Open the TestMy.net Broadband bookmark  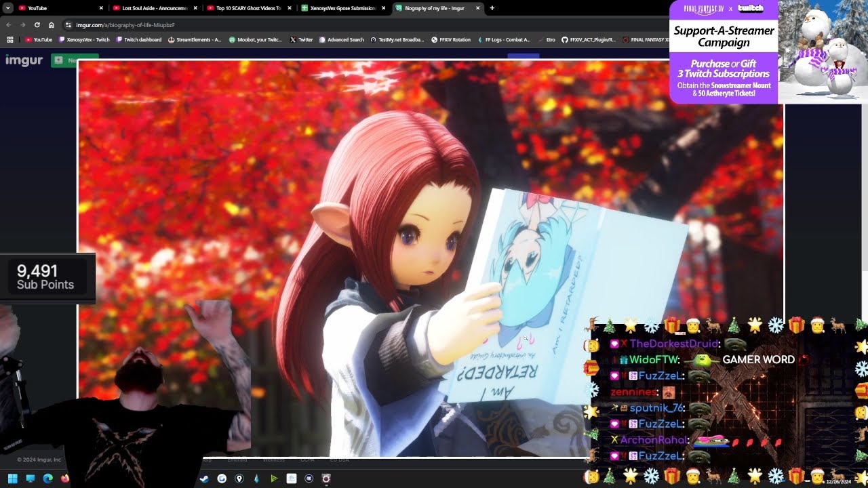point(397,40)
